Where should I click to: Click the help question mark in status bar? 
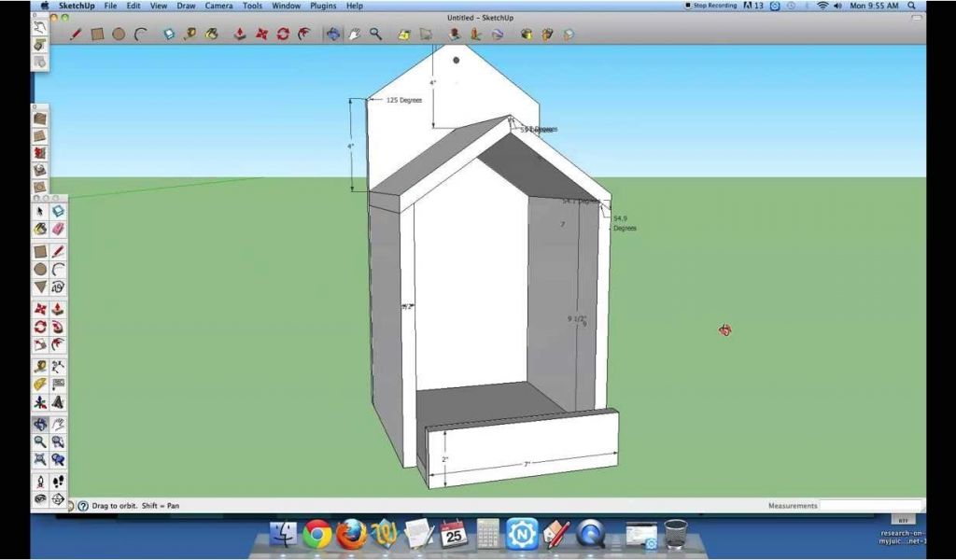(83, 506)
